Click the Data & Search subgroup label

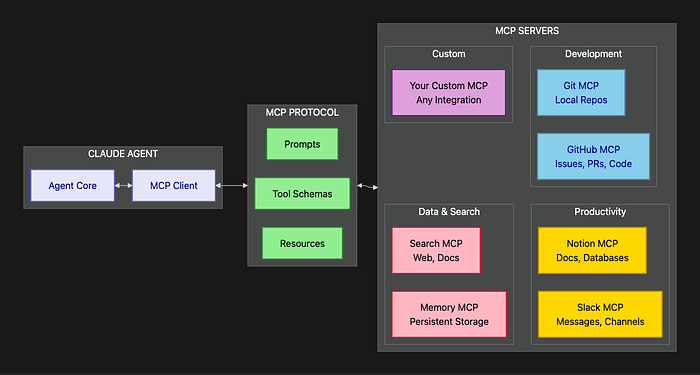pyautogui.click(x=449, y=212)
